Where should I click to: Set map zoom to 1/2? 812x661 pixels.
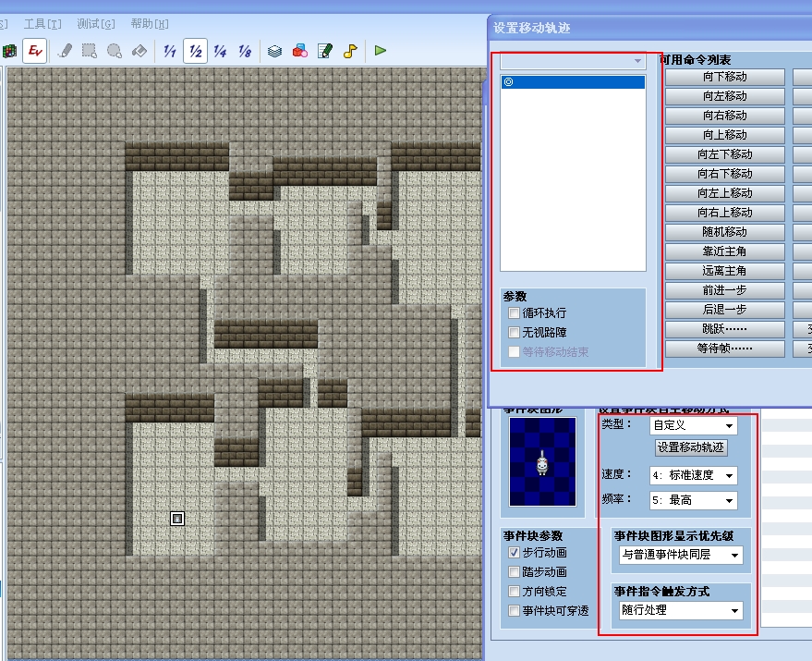(x=195, y=51)
